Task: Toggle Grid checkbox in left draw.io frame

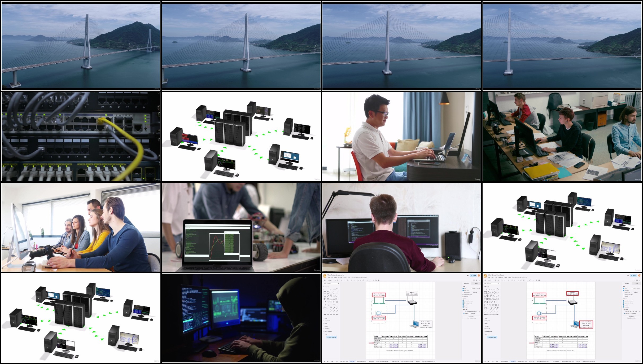Action: click(463, 289)
